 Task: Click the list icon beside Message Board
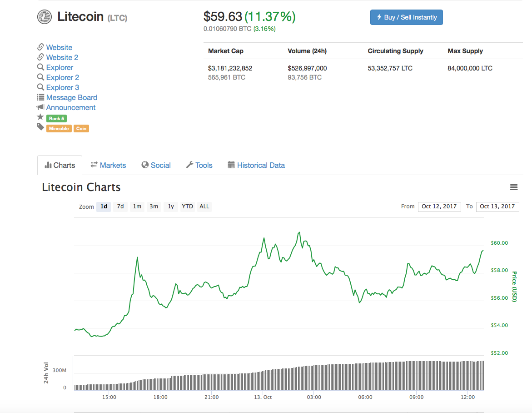[40, 97]
